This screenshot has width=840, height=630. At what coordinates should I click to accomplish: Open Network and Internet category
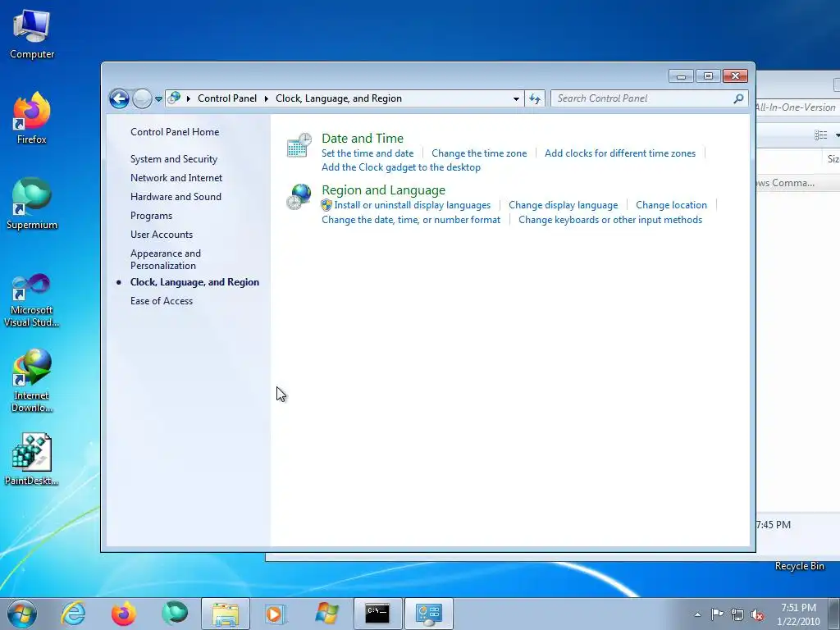tap(176, 178)
